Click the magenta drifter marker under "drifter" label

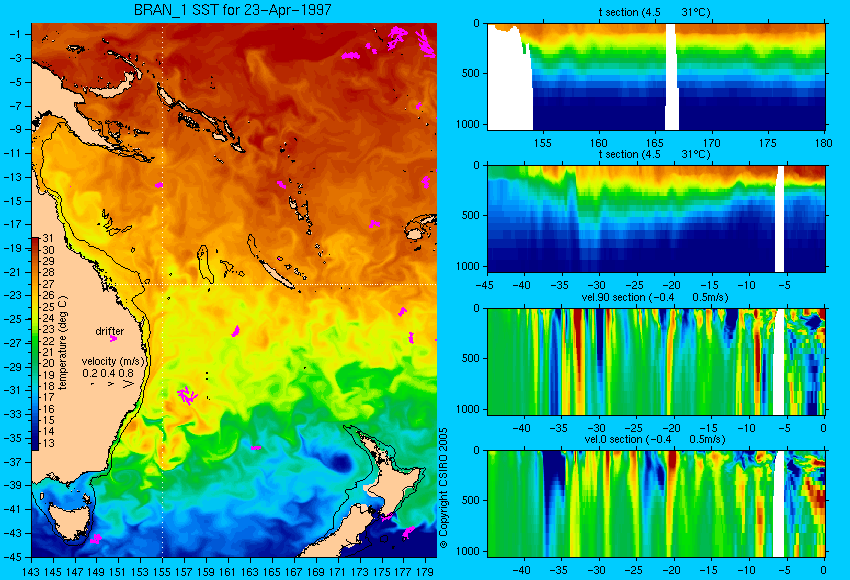(x=113, y=339)
